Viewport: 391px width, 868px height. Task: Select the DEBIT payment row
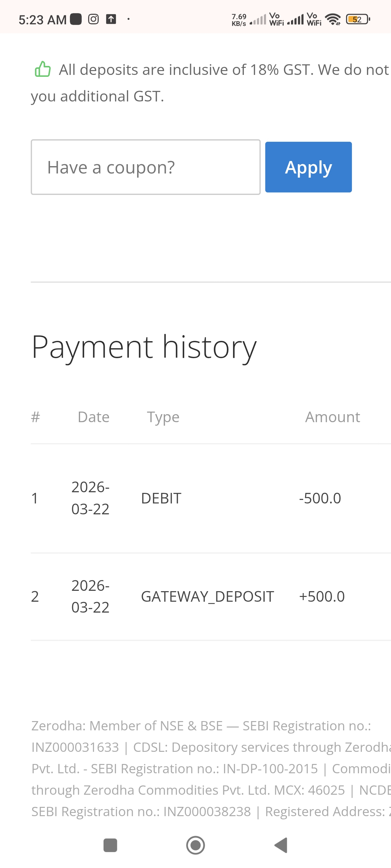click(x=161, y=498)
